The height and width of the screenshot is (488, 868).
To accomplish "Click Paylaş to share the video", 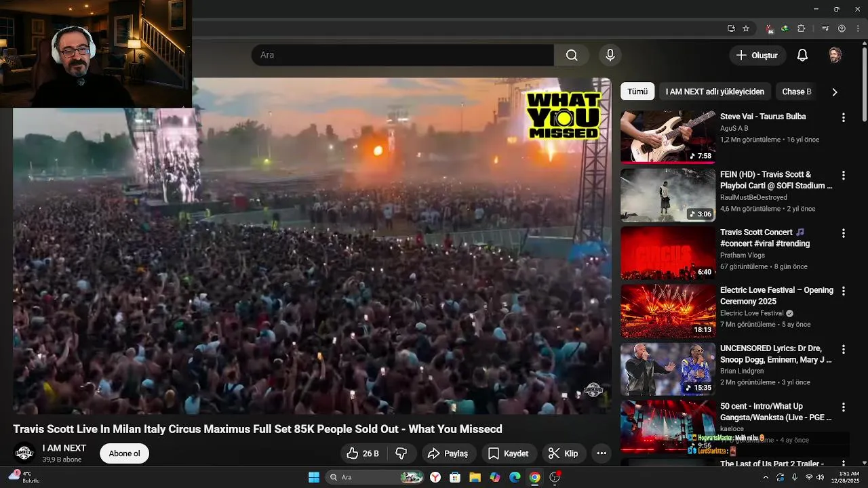I will click(x=449, y=453).
